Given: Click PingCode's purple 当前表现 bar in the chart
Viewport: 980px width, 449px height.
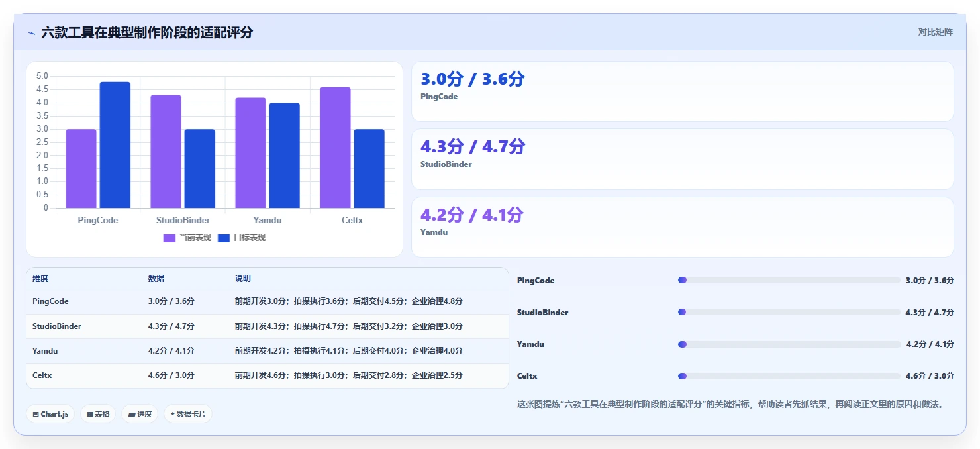Looking at the screenshot, I should coord(81,168).
